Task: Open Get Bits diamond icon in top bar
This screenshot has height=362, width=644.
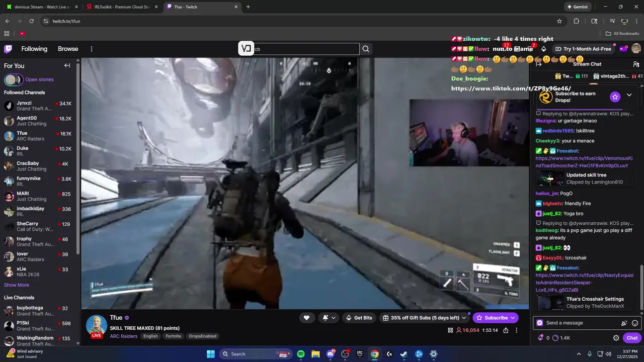Action: point(543,49)
